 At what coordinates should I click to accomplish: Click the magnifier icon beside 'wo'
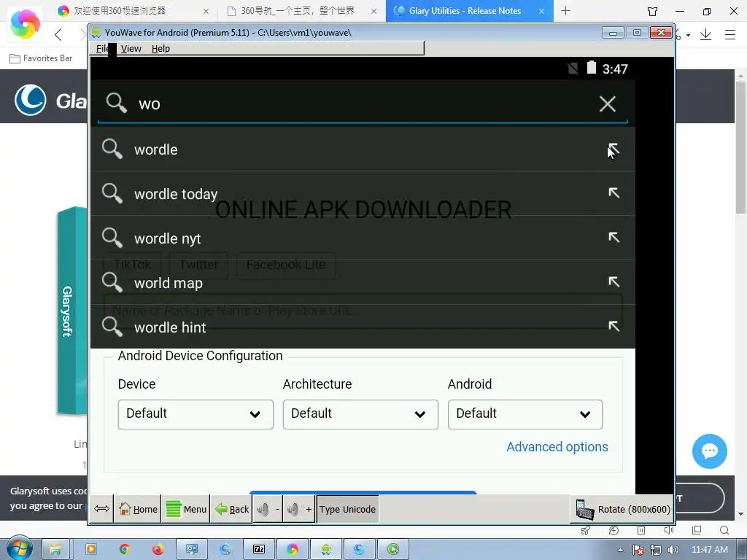[x=116, y=103]
